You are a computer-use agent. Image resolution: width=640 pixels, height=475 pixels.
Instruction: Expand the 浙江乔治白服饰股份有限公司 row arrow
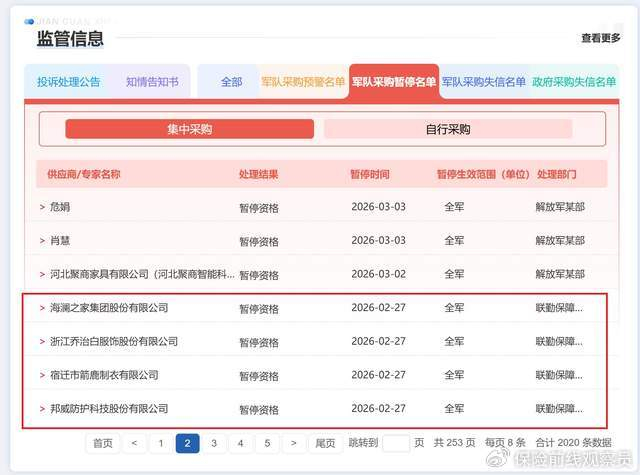[42, 341]
